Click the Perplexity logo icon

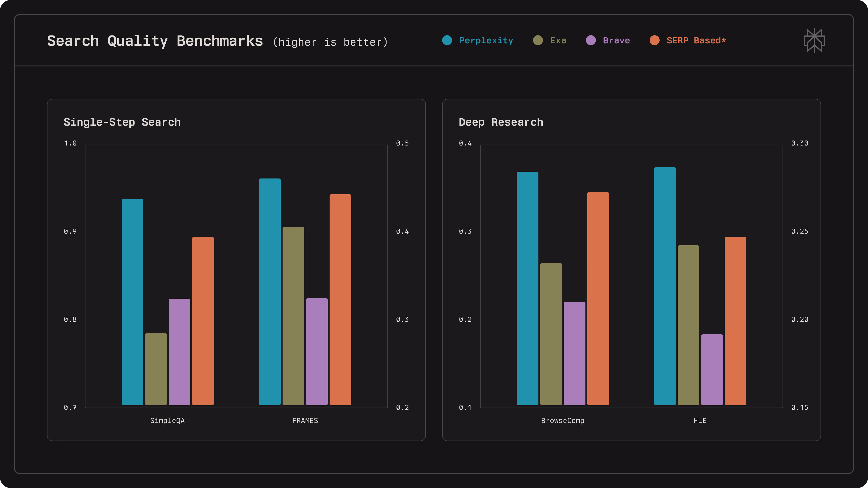(814, 40)
